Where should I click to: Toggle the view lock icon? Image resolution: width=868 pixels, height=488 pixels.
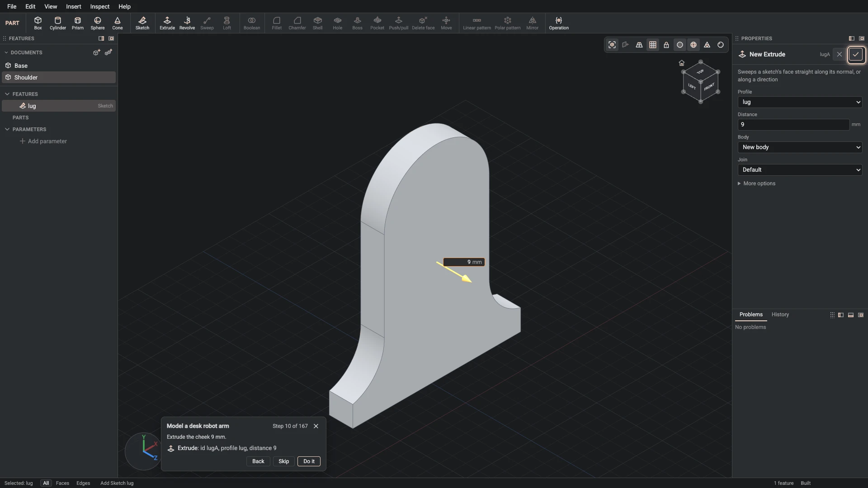666,45
